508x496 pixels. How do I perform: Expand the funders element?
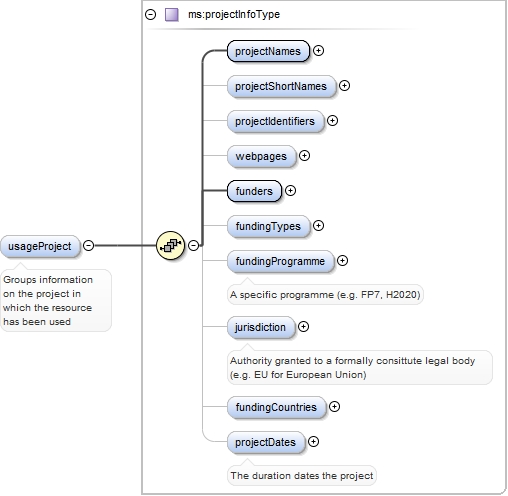pos(290,191)
